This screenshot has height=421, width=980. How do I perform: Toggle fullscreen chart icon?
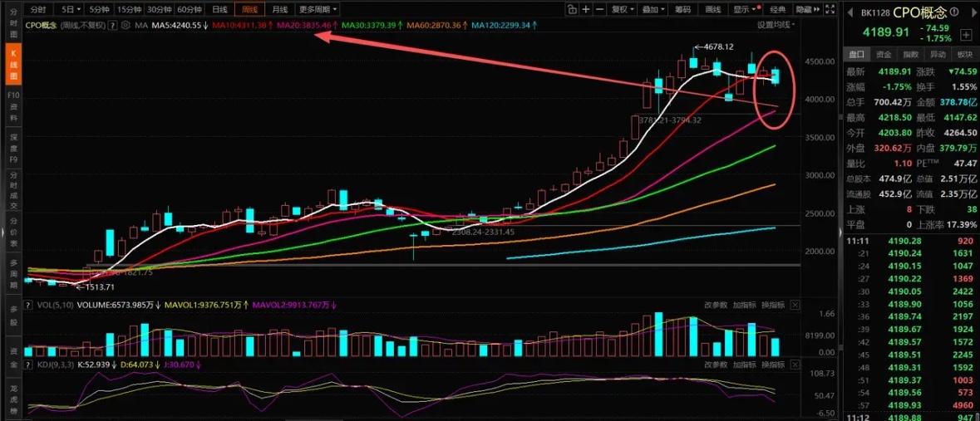(829, 9)
